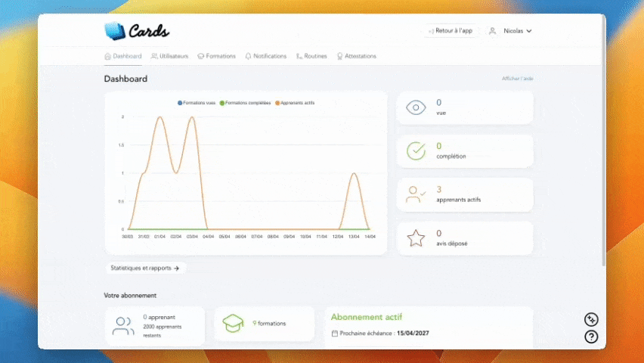Click the star icon for reviews
The image size is (644, 363).
click(416, 238)
